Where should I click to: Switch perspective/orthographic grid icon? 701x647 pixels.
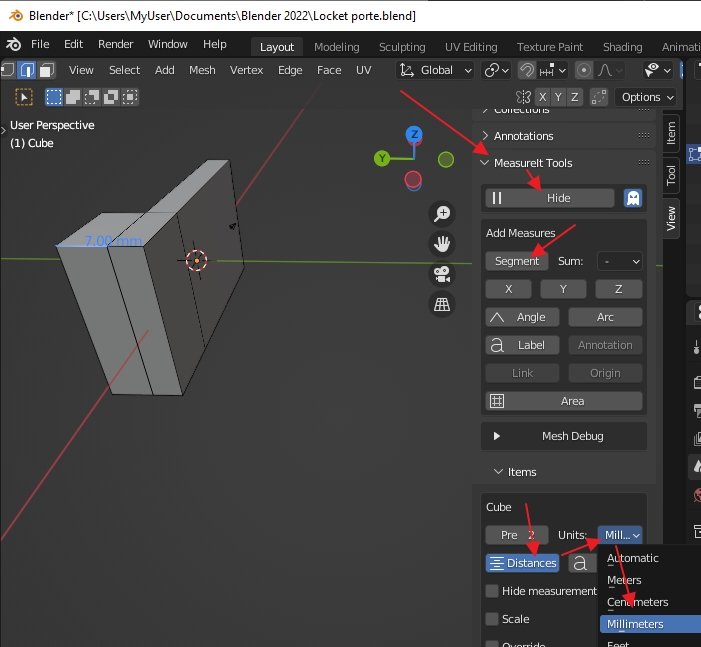point(442,304)
